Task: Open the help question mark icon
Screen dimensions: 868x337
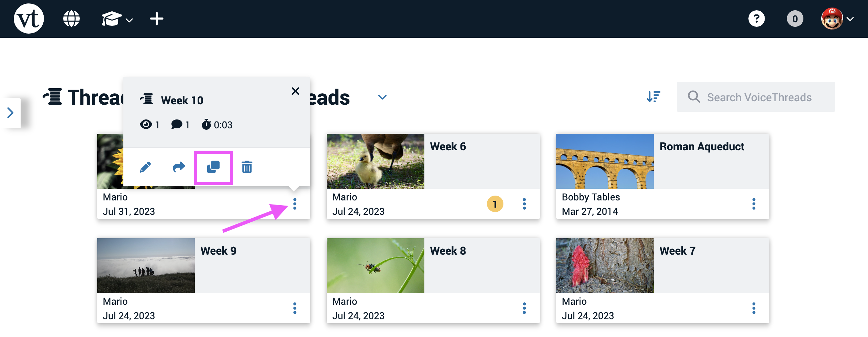Action: click(757, 19)
